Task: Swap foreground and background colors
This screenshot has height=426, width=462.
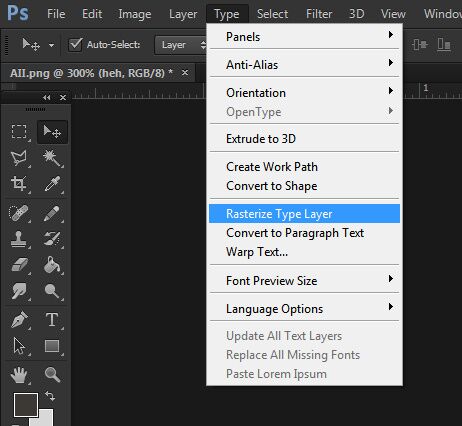Action: coord(50,396)
